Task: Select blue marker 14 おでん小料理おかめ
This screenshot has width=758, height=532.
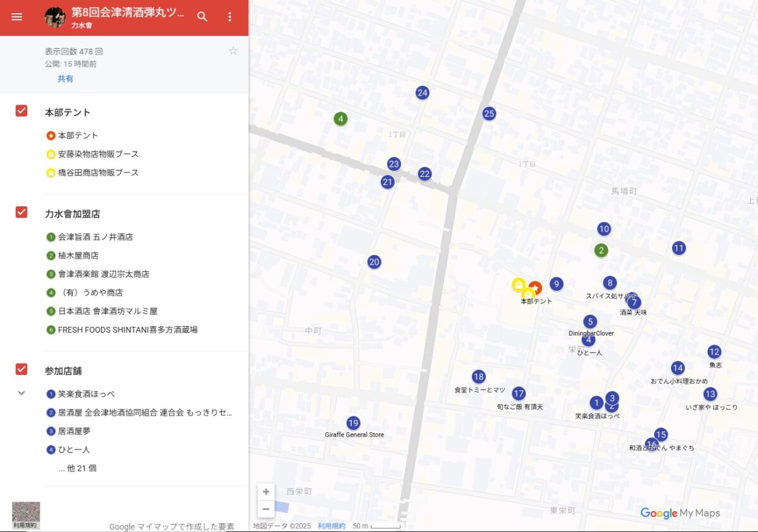Action: (678, 368)
